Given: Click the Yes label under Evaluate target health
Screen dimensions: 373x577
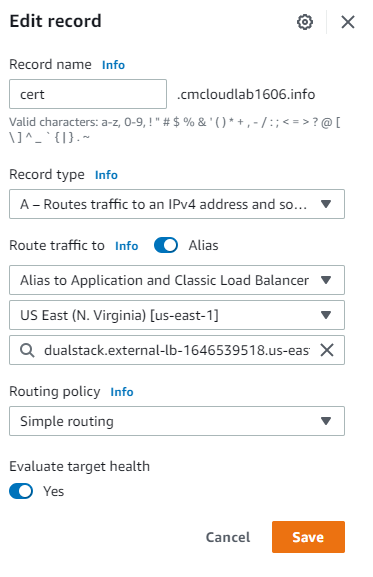Looking at the screenshot, I should [54, 491].
